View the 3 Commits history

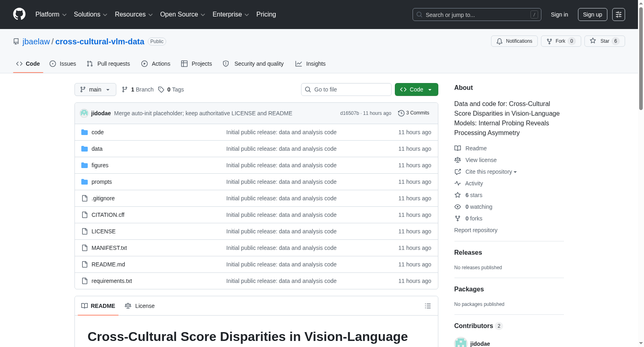click(x=413, y=113)
